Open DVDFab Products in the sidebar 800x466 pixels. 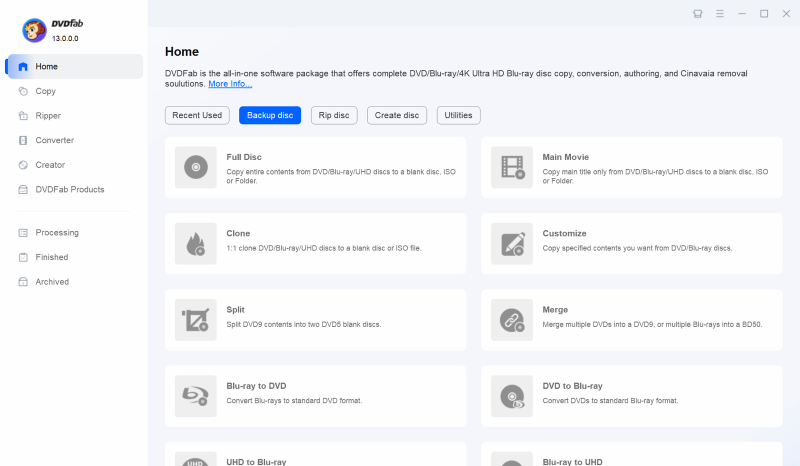[x=69, y=189]
